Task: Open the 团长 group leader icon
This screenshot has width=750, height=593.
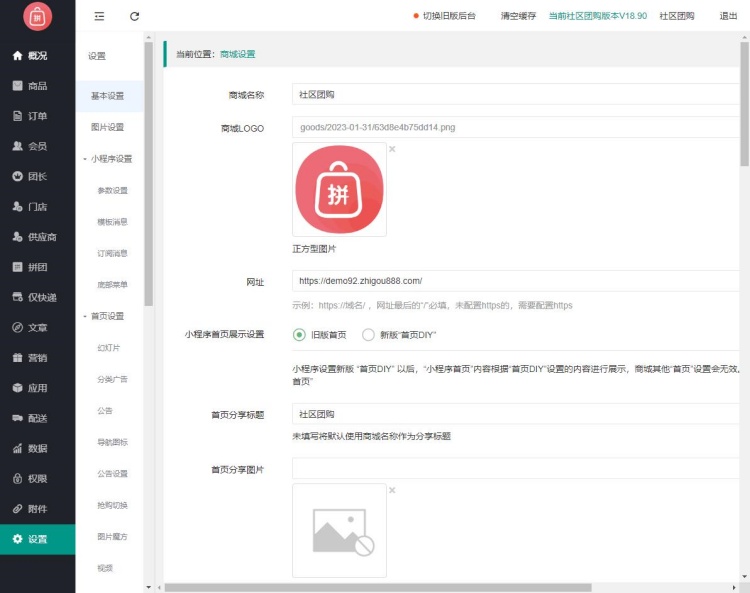Action: [17, 176]
